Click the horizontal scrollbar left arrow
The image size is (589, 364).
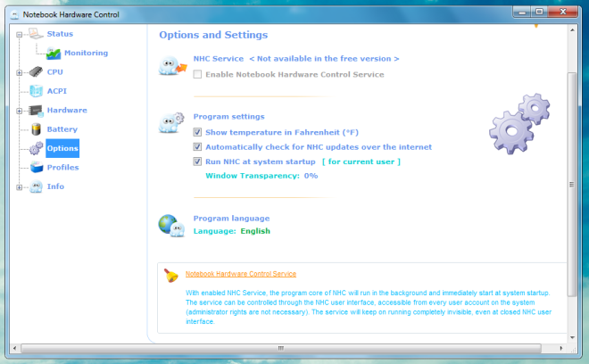[x=14, y=348]
